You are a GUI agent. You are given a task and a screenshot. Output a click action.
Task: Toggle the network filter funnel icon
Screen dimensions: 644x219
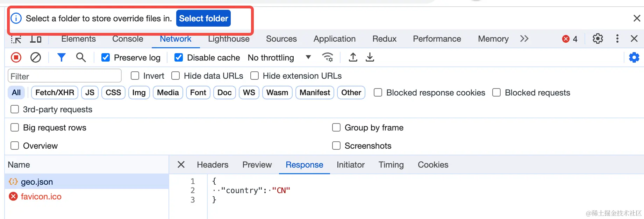(x=62, y=57)
